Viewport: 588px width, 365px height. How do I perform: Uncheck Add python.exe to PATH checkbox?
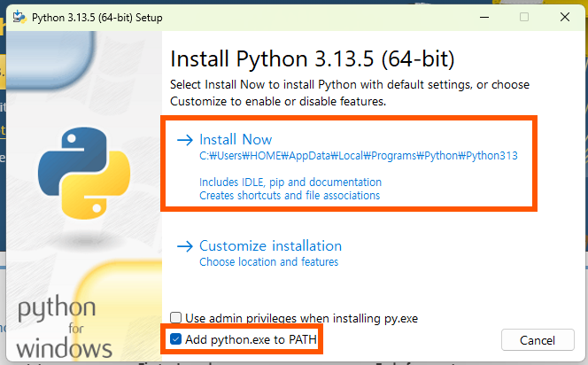[175, 339]
